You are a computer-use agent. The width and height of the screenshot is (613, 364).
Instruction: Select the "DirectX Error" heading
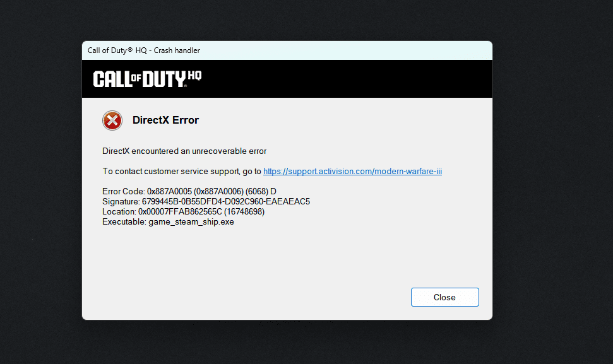[165, 120]
